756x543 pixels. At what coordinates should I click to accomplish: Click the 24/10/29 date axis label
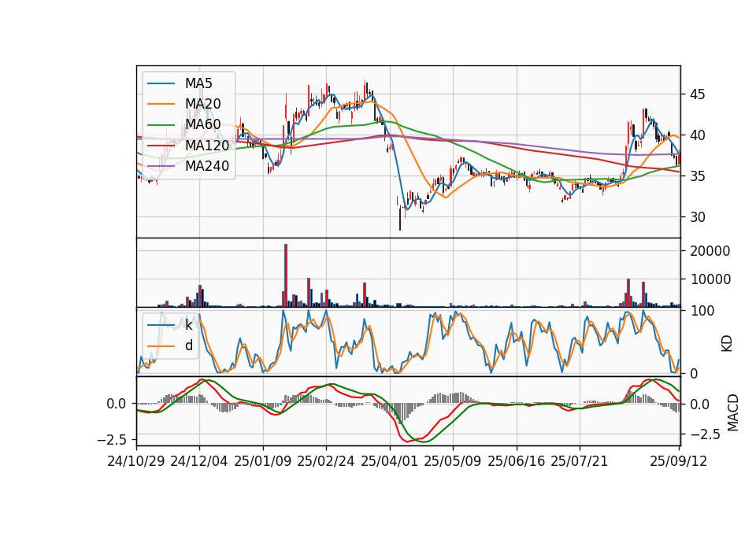tap(136, 461)
